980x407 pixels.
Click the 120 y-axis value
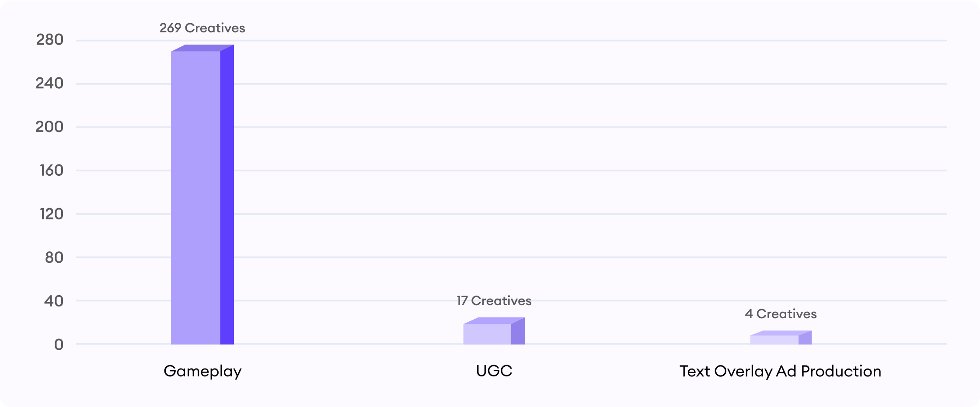(52, 214)
